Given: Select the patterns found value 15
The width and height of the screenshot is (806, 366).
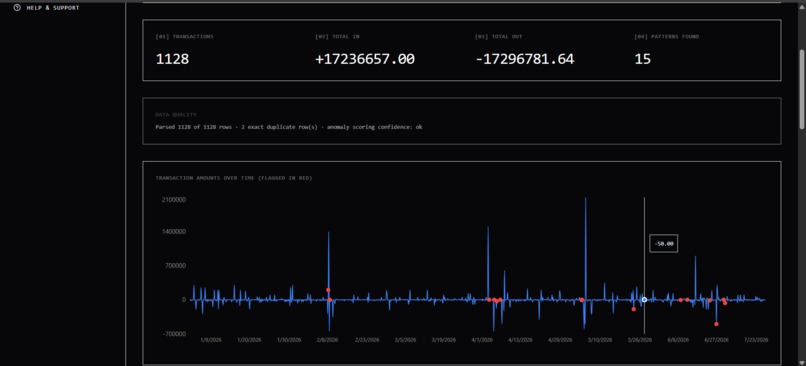Looking at the screenshot, I should click(643, 59).
